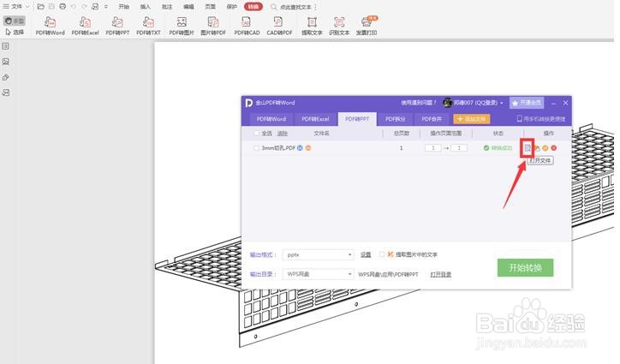Open the third icon in the left sidebar
Viewport: 620px width, 364px height.
5,77
